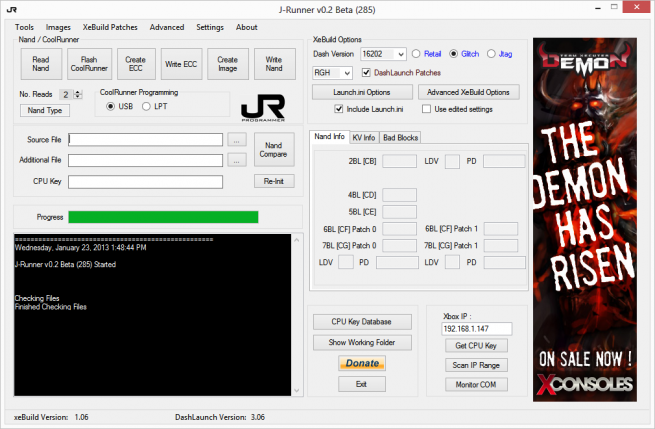Click the Flash CoolRunner button

[x=88, y=65]
